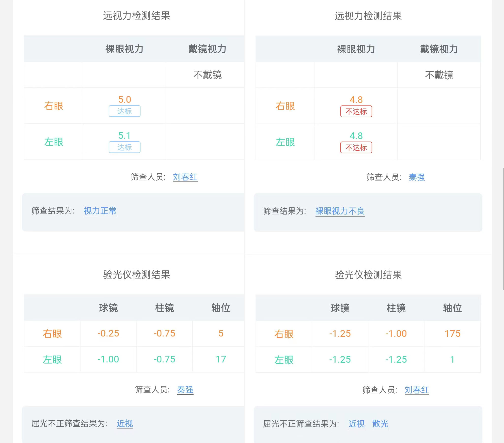Screen dimensions: 504x443
Task: Select the 不戴镜 cell in left vision table
Action: (208, 75)
